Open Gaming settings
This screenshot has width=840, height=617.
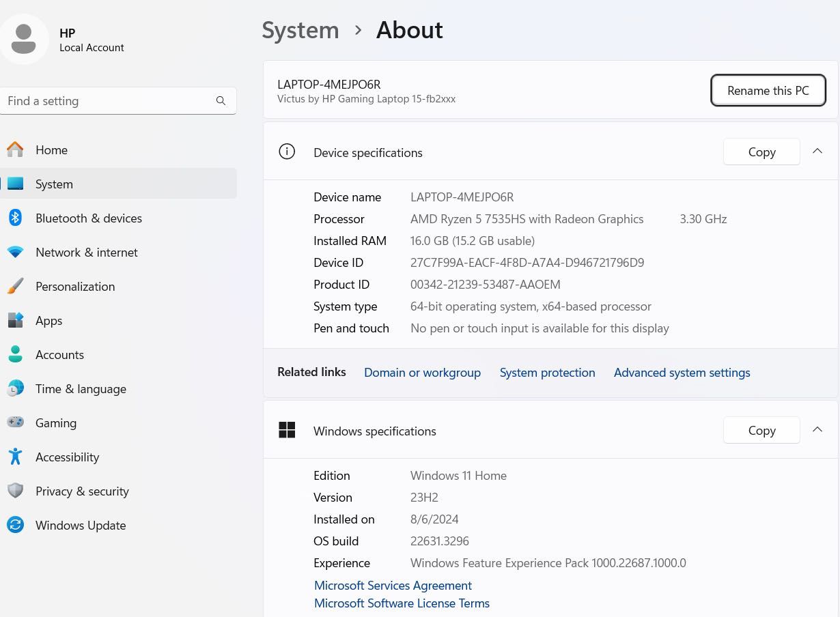tap(118, 422)
